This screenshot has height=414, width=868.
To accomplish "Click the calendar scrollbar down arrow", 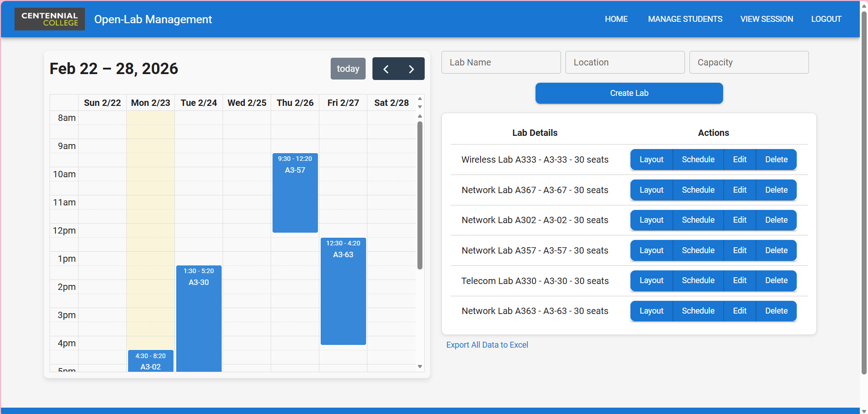I will [x=420, y=366].
